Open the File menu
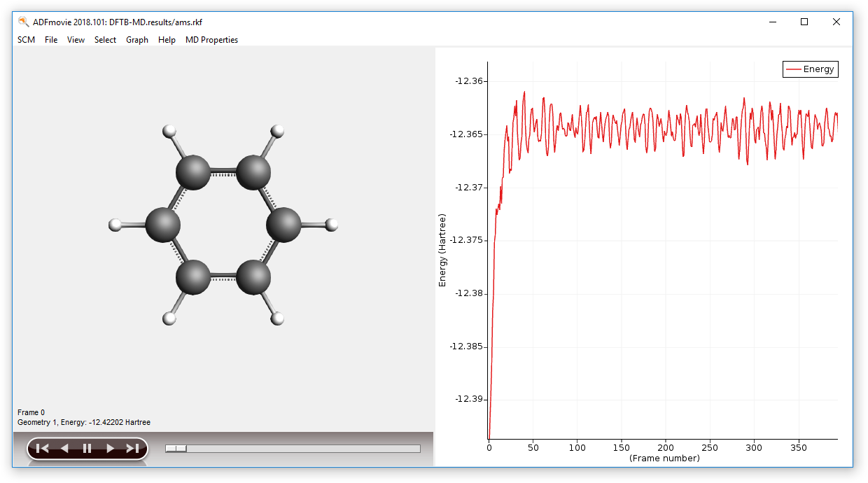The height and width of the screenshot is (483, 868). click(51, 40)
